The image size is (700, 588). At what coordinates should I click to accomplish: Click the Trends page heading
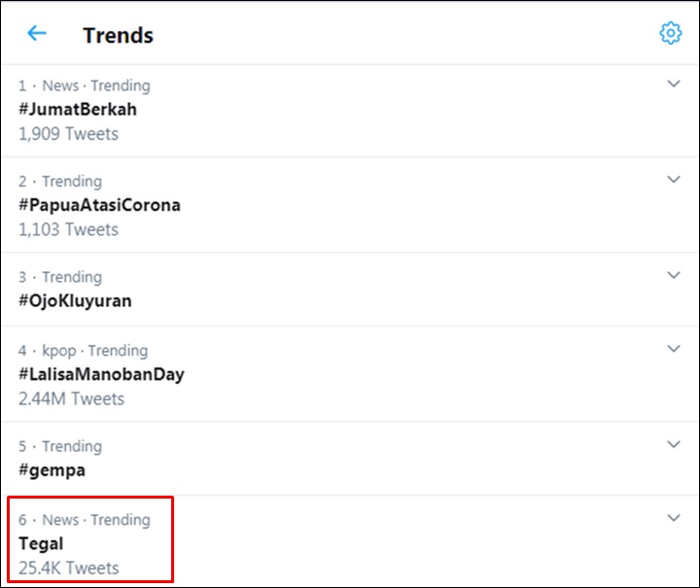click(119, 35)
